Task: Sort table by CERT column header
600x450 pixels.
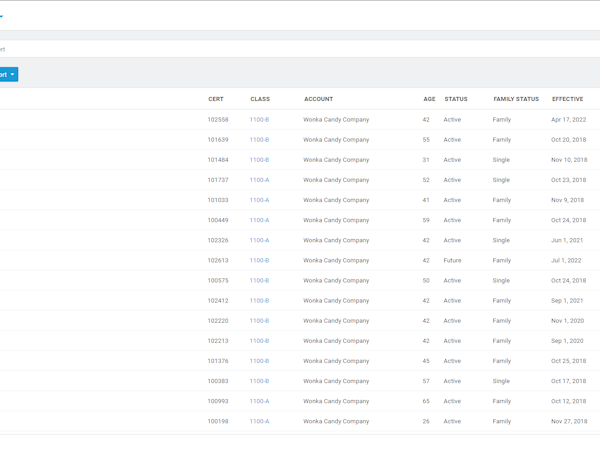Action: click(216, 99)
